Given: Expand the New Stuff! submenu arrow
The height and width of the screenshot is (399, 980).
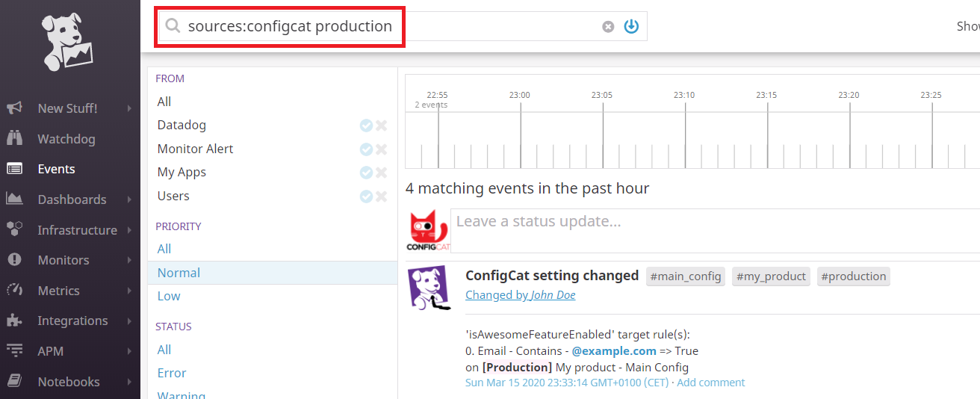Looking at the screenshot, I should (x=129, y=108).
